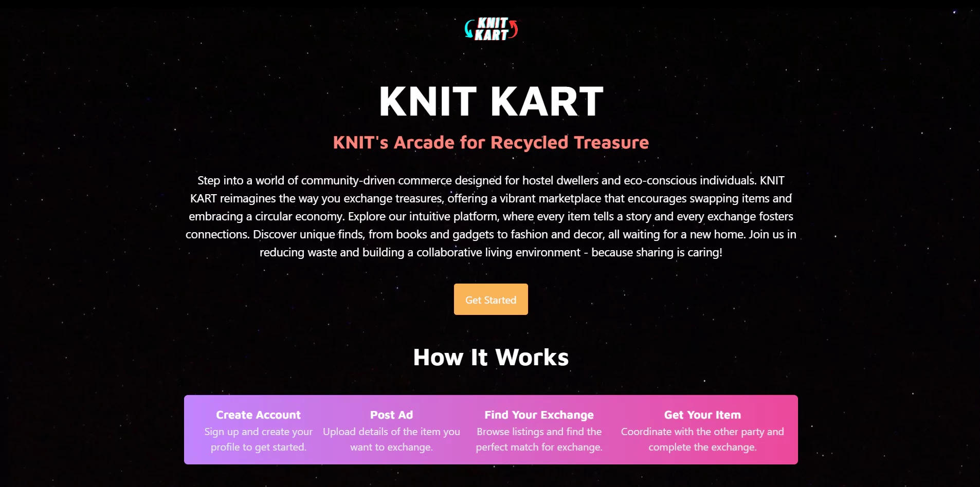Image resolution: width=980 pixels, height=487 pixels.
Task: Select the Create Account step card
Action: tap(258, 430)
